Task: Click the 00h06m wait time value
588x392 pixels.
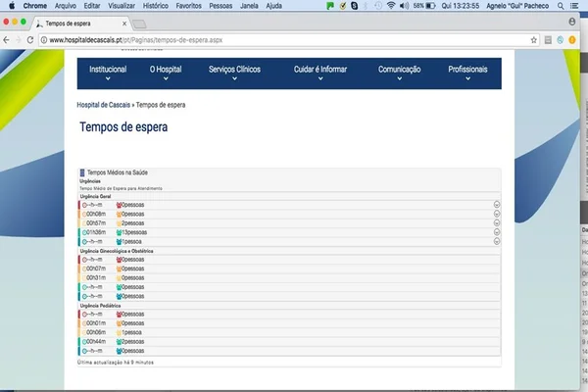Action: point(96,332)
